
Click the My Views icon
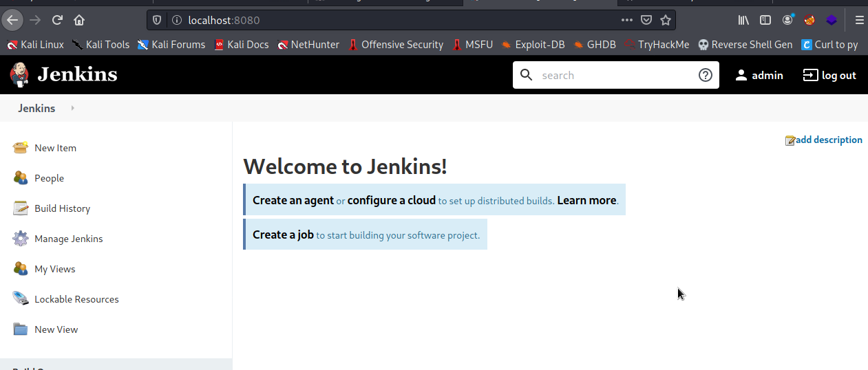coord(21,269)
